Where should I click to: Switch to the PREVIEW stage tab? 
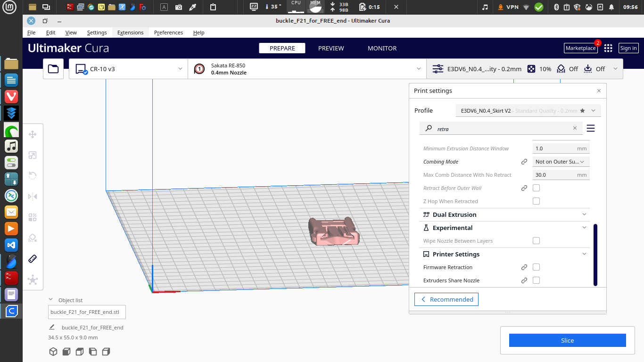pos(331,48)
